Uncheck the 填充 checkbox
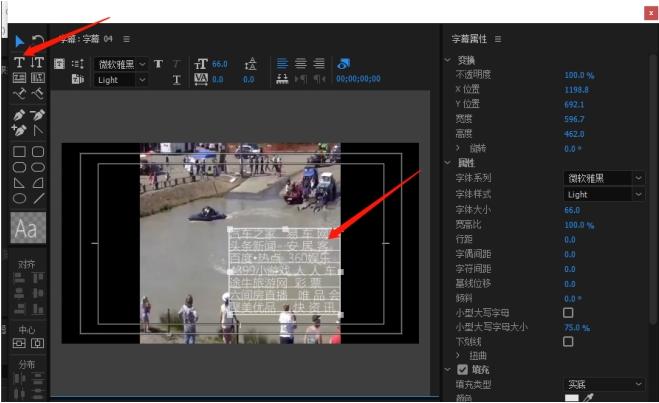659x403 pixels. pos(462,369)
